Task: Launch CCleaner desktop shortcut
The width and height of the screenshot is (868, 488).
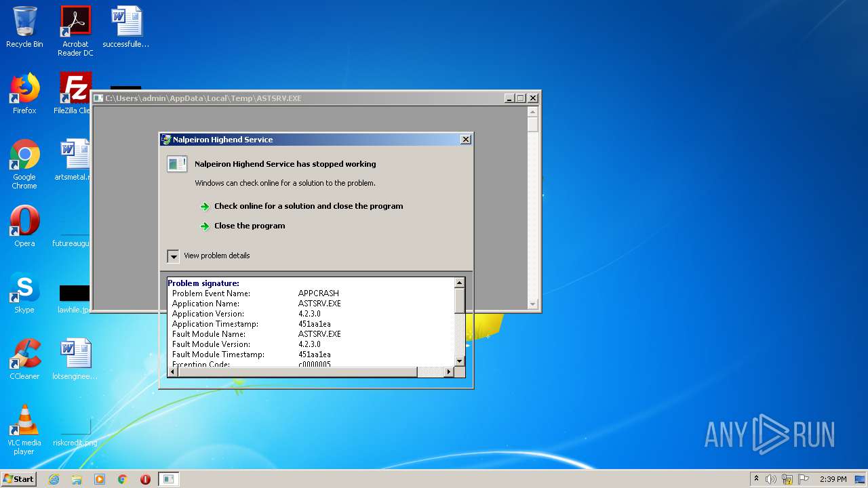Action: [x=24, y=359]
